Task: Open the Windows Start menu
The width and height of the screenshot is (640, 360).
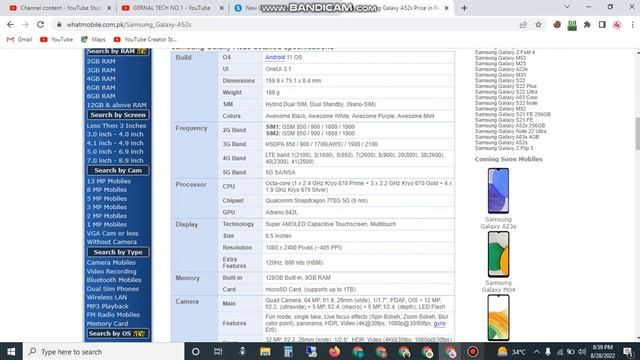Action: [11, 351]
